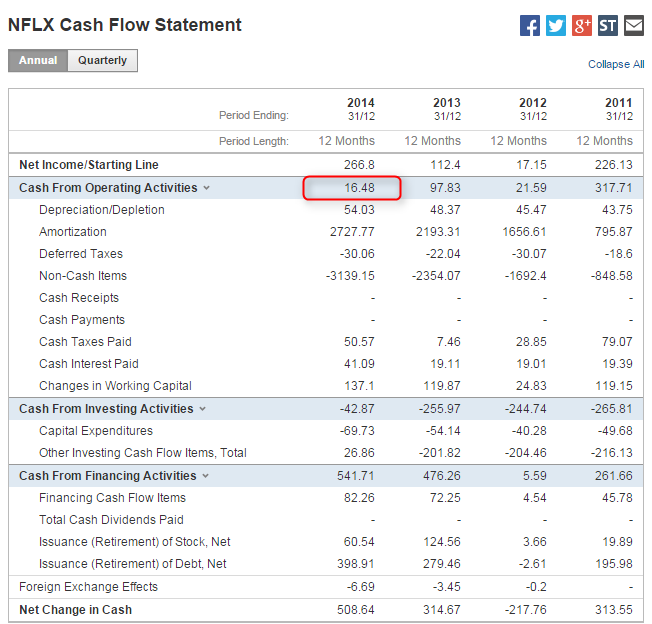
Task: Click the 266.8 net income value
Action: 359,165
